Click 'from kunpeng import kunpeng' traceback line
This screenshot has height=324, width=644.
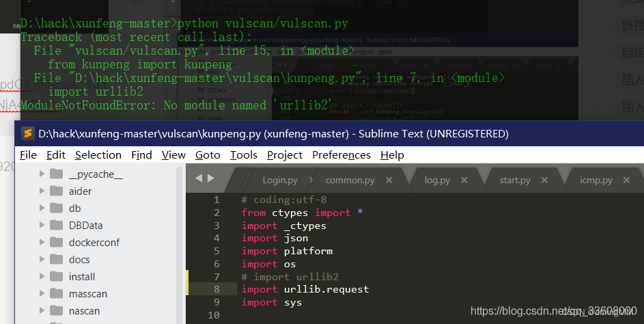[139, 64]
